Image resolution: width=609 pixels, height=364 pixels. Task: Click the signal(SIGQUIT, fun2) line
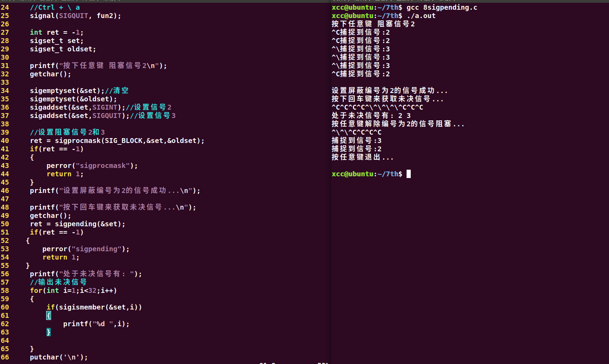click(x=75, y=16)
